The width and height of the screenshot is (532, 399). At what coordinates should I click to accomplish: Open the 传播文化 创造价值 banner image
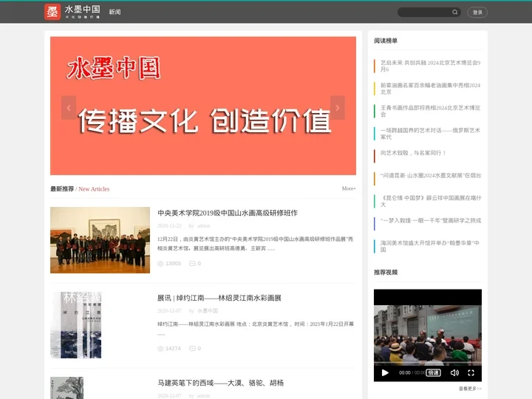[203, 106]
